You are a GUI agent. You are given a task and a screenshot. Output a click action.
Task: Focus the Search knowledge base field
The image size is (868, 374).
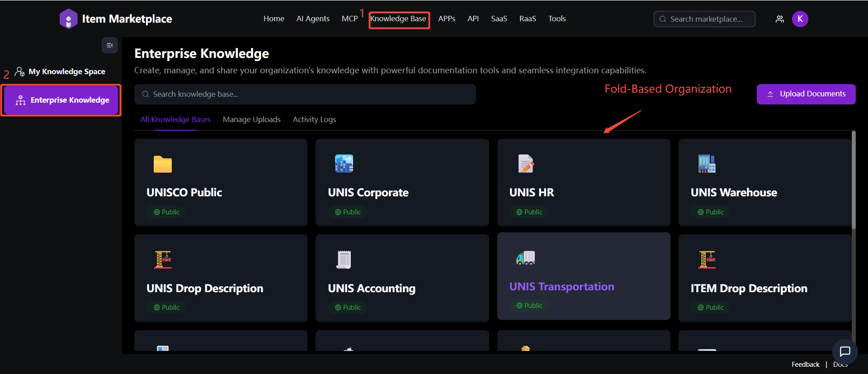pos(305,94)
